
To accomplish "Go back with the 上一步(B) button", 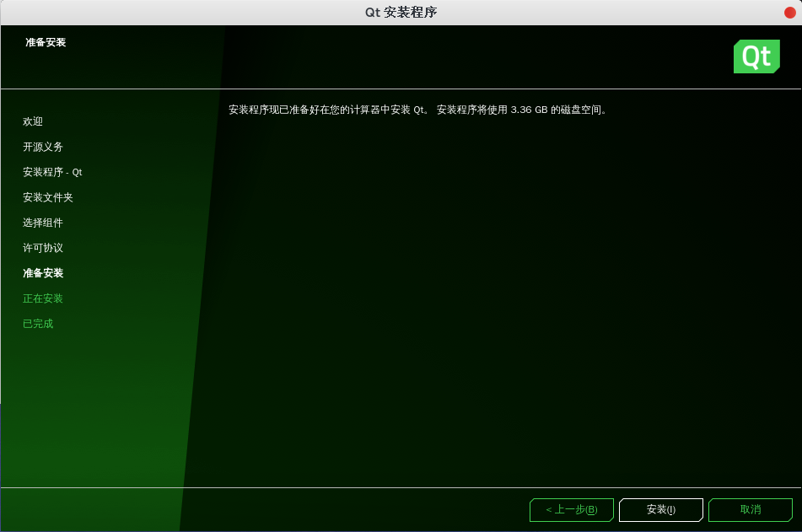I will [571, 510].
